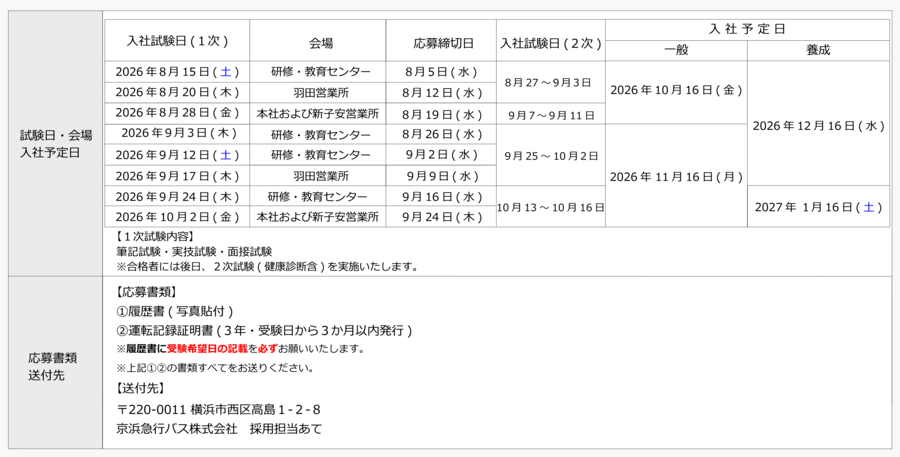Image resolution: width=900 pixels, height=457 pixels.
Task: Click the deadline cell 9月9日(水)
Action: 441,176
